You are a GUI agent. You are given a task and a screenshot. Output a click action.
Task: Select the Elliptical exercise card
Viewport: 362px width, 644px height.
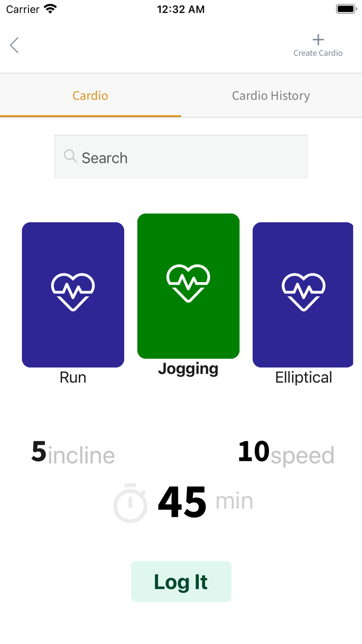[x=304, y=294]
